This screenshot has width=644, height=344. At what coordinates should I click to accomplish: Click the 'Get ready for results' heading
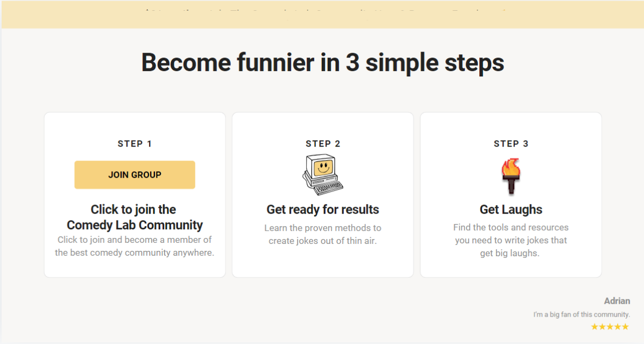coord(323,209)
